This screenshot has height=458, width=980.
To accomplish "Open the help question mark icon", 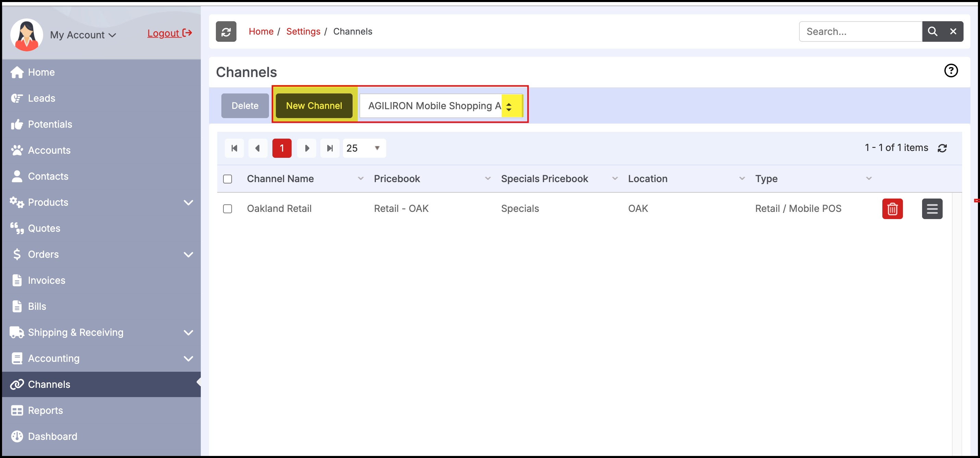I will tap(951, 71).
